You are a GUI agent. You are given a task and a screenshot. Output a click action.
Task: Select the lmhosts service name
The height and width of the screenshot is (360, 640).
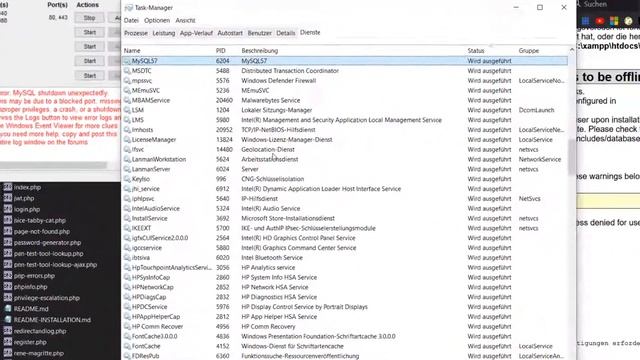coord(142,130)
